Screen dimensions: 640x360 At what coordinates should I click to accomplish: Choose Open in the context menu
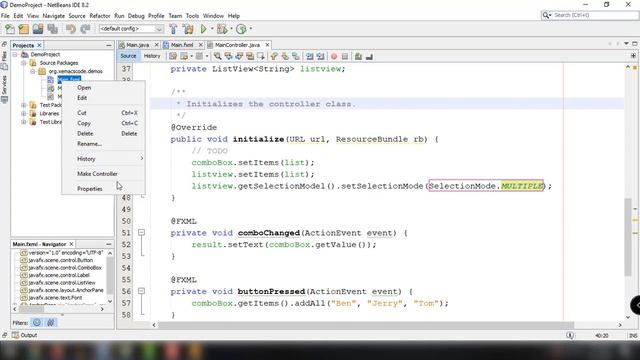pos(103,88)
